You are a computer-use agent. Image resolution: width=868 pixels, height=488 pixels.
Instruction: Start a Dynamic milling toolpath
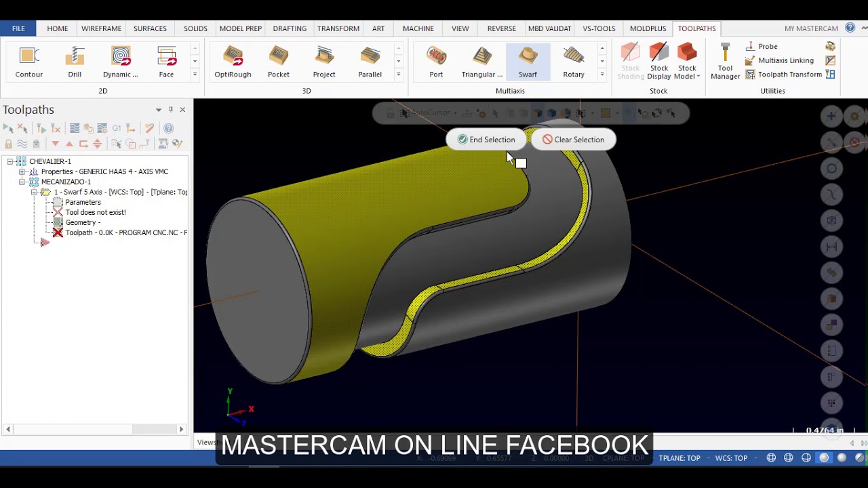(121, 62)
